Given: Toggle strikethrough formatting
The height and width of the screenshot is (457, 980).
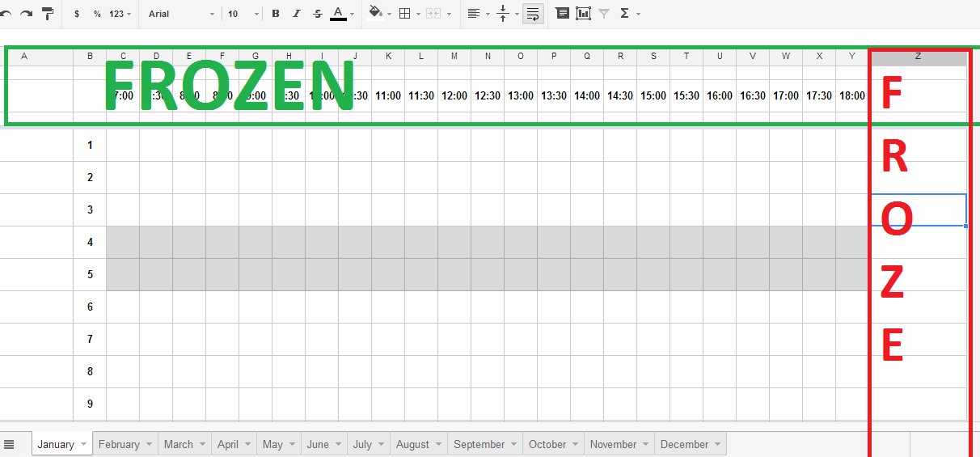Looking at the screenshot, I should [317, 14].
